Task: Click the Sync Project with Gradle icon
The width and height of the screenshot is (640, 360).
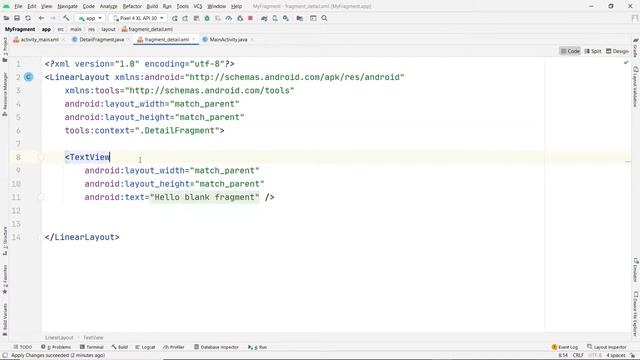Action: click(264, 18)
